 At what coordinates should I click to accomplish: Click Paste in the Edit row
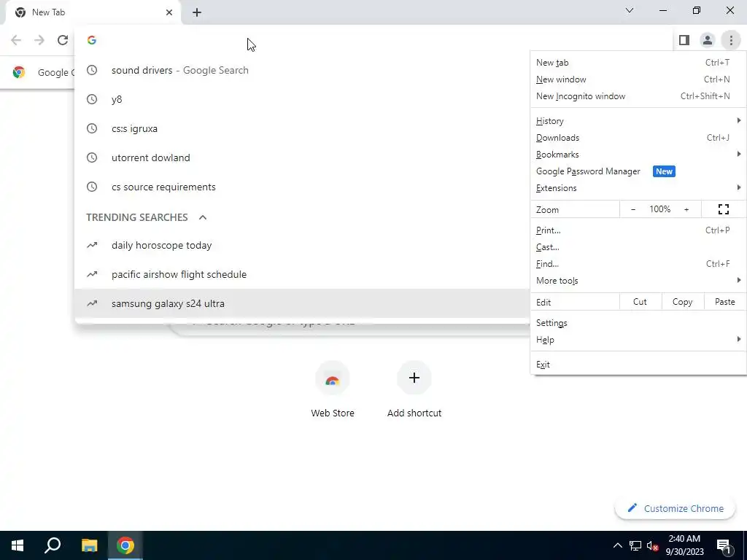click(725, 302)
